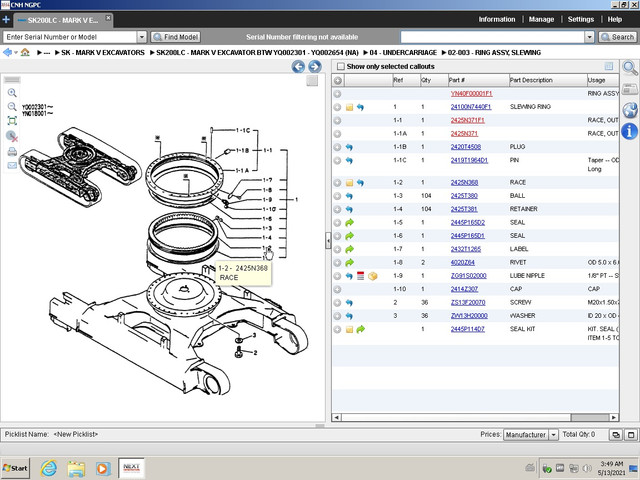Open the media player taskbar icon
640x480 pixels.
(103, 468)
